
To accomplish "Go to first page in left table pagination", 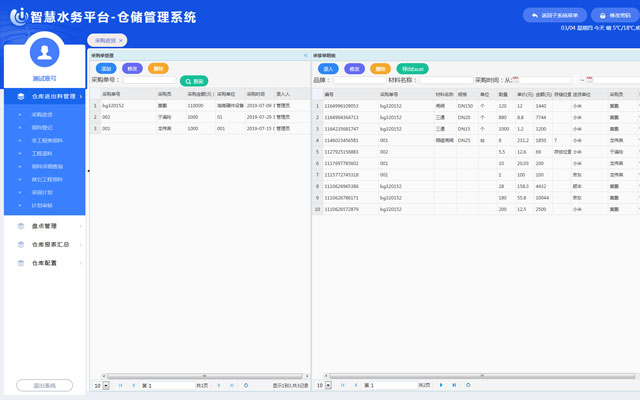I will pyautogui.click(x=121, y=385).
